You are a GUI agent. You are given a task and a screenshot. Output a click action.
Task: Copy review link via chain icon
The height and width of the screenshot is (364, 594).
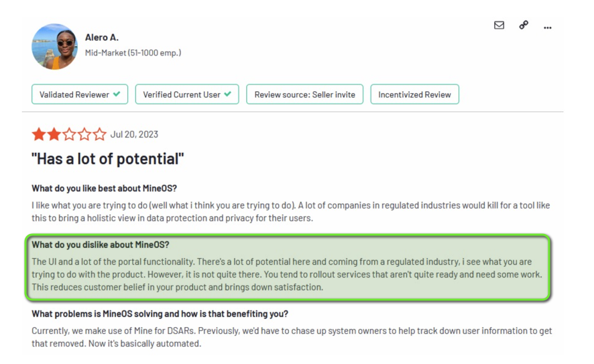point(524,25)
